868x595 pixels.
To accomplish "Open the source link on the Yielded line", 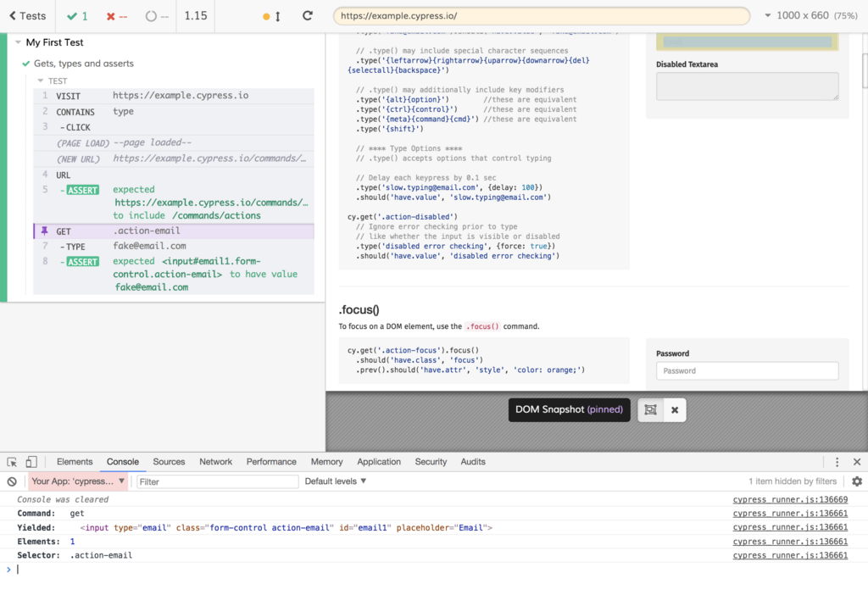I will click(790, 527).
